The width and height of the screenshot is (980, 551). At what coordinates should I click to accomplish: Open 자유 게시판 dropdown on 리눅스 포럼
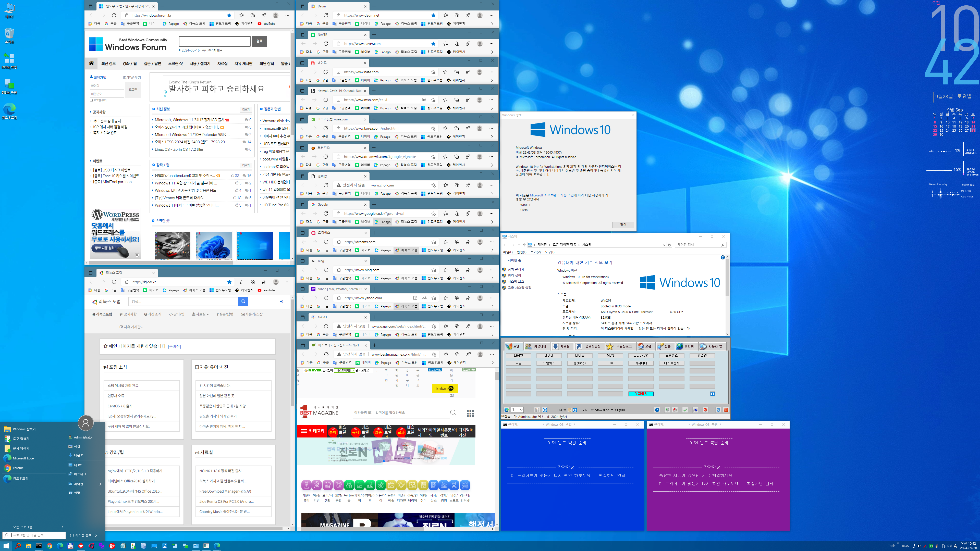[x=131, y=327]
